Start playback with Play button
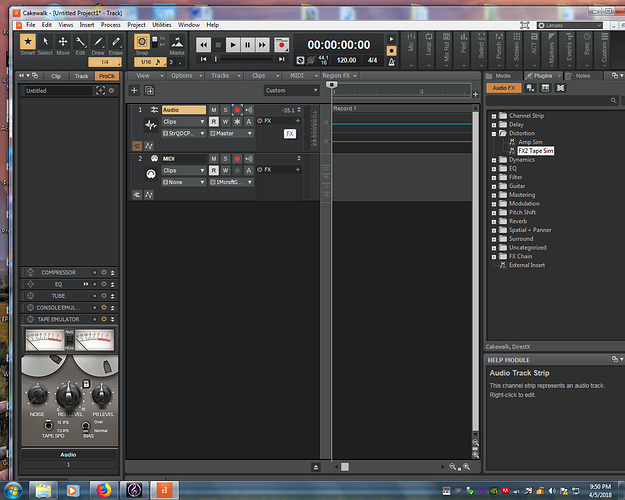The width and height of the screenshot is (625, 500). click(x=233, y=45)
